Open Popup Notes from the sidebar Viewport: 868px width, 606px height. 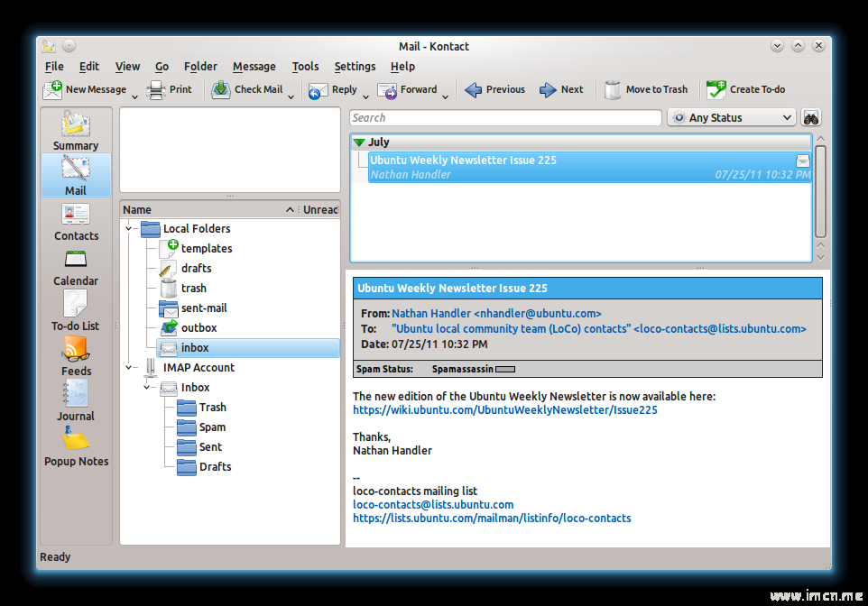[76, 447]
